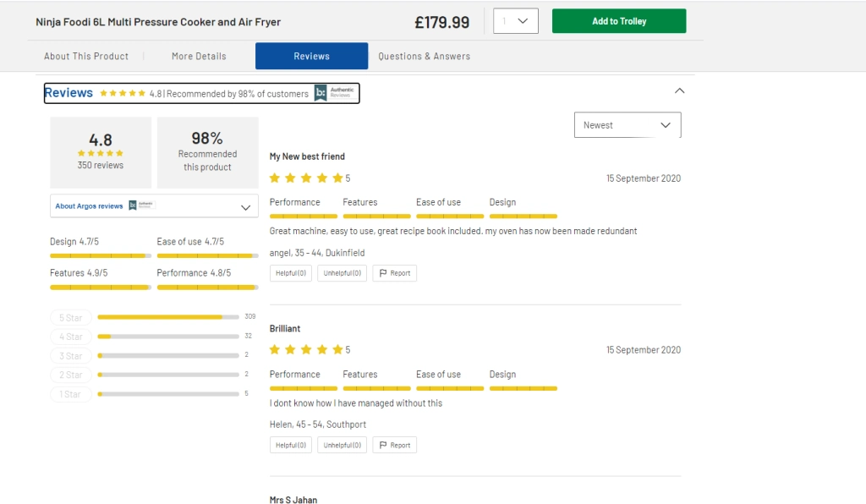The image size is (866, 504).
Task: Click the Authentic badge in About Argos reviews
Action: (x=142, y=205)
